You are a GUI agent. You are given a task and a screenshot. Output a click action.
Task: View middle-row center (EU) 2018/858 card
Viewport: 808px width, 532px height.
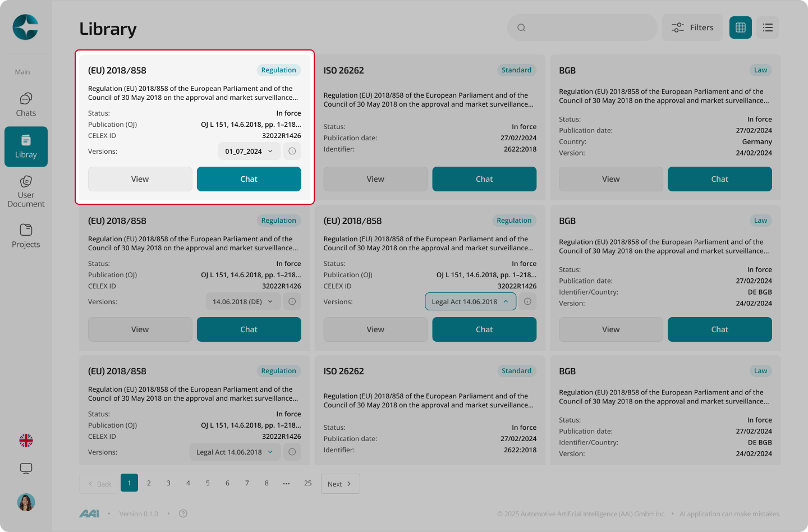375,329
